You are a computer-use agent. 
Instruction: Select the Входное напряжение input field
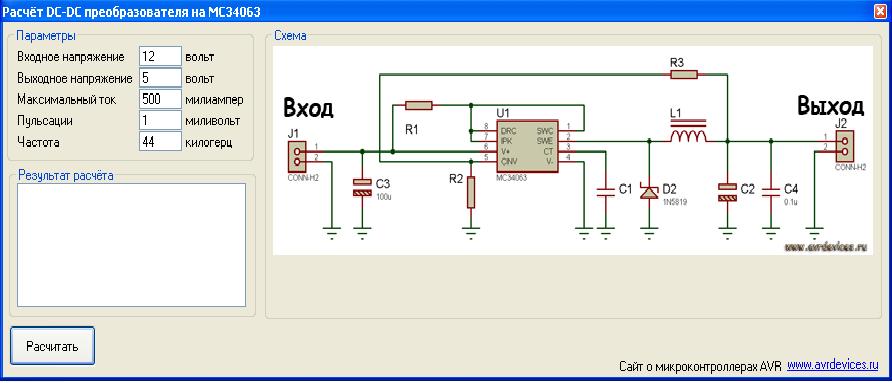pos(160,57)
